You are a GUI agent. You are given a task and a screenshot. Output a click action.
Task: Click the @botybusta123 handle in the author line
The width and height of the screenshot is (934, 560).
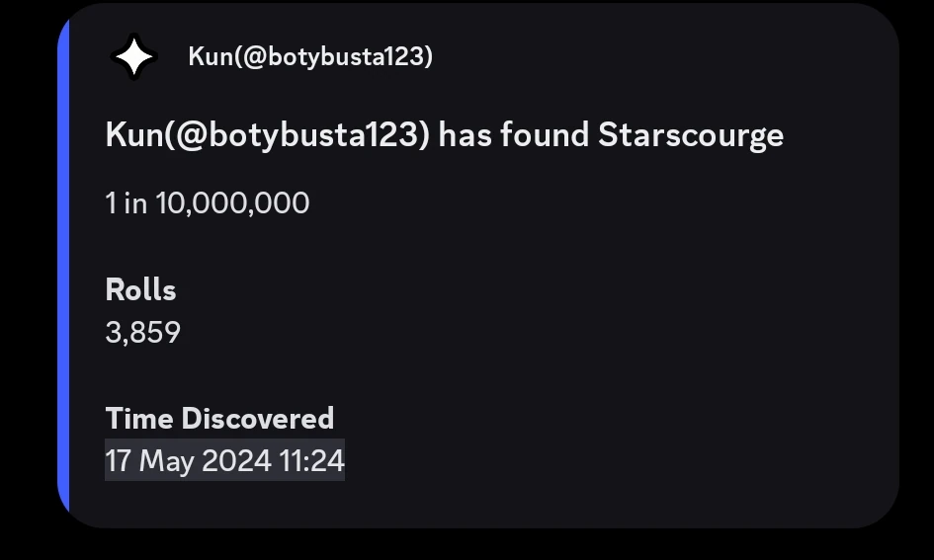[x=328, y=57]
